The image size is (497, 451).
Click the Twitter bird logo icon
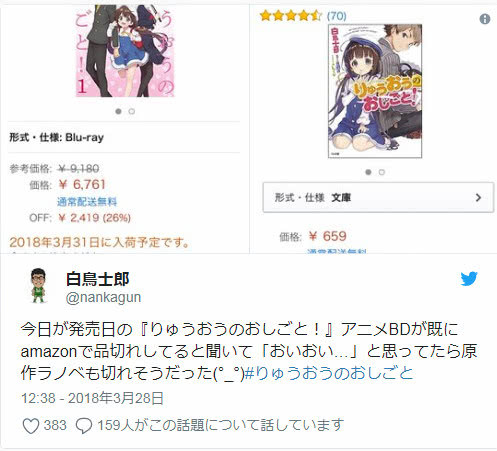469,279
